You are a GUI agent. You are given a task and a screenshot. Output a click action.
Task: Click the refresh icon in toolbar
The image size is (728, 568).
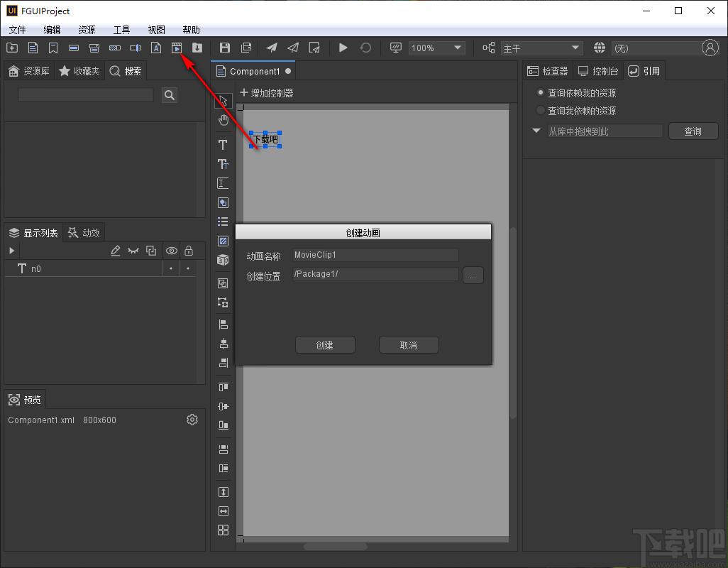[366, 48]
